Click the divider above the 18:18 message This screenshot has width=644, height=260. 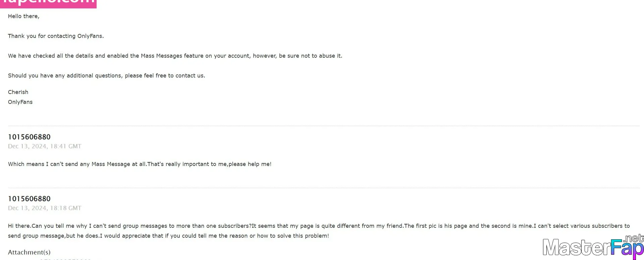[x=324, y=188]
